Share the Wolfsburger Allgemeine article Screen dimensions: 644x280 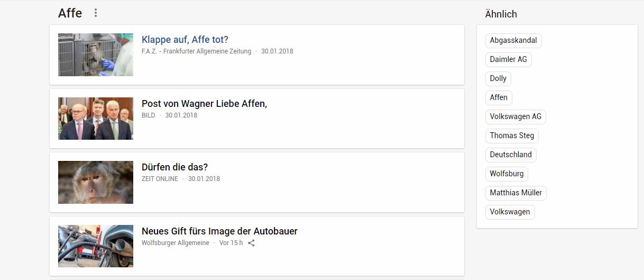point(252,243)
